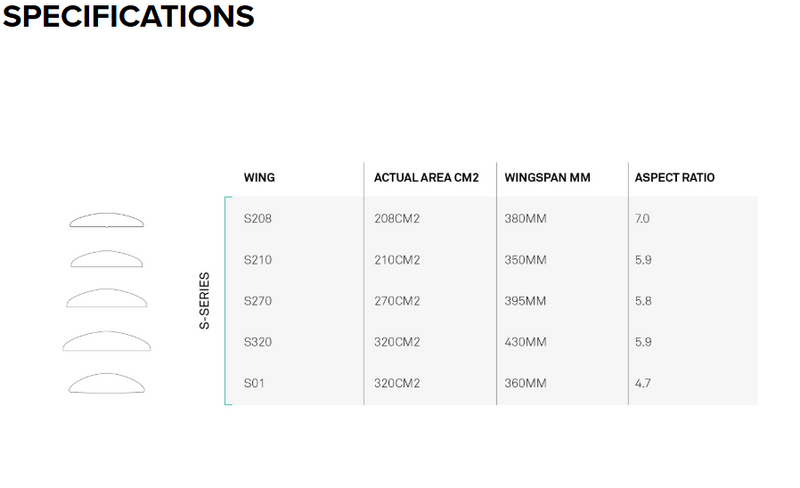Image resolution: width=800 pixels, height=488 pixels.
Task: Select the S320 wing shape icon
Action: [x=106, y=341]
